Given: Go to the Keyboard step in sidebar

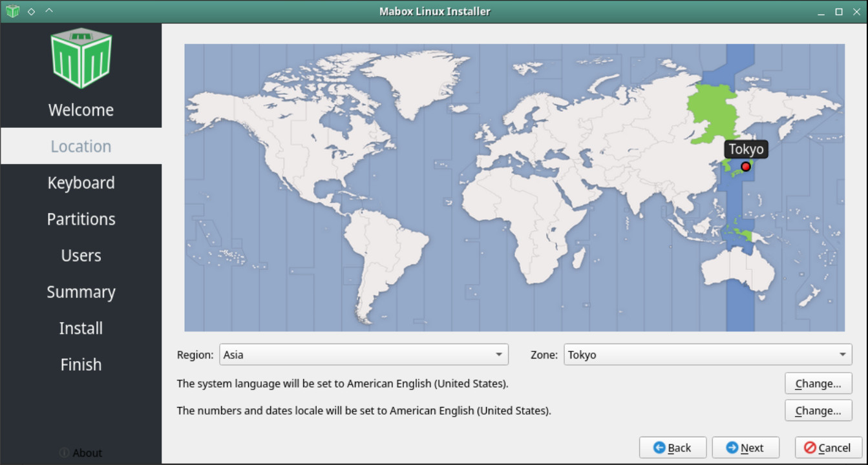Looking at the screenshot, I should [x=81, y=183].
